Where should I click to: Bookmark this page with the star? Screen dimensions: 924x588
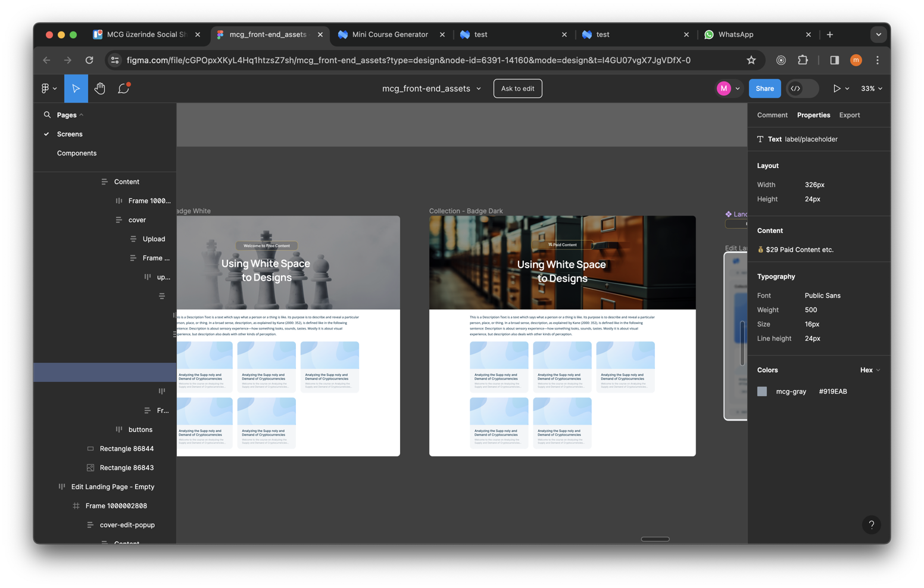point(751,60)
